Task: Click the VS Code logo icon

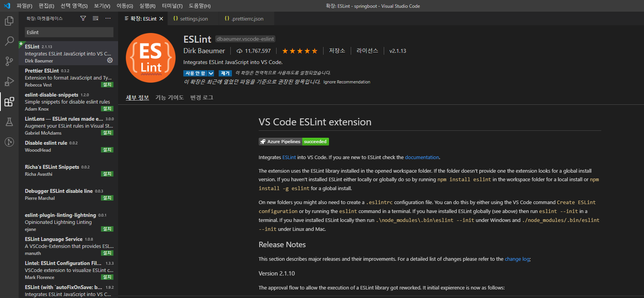Action: click(7, 6)
